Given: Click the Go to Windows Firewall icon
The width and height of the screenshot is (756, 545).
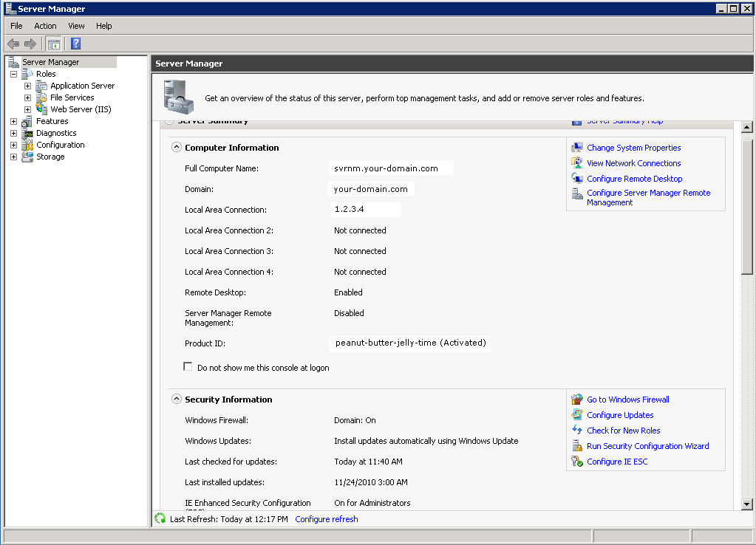Looking at the screenshot, I should tap(577, 400).
